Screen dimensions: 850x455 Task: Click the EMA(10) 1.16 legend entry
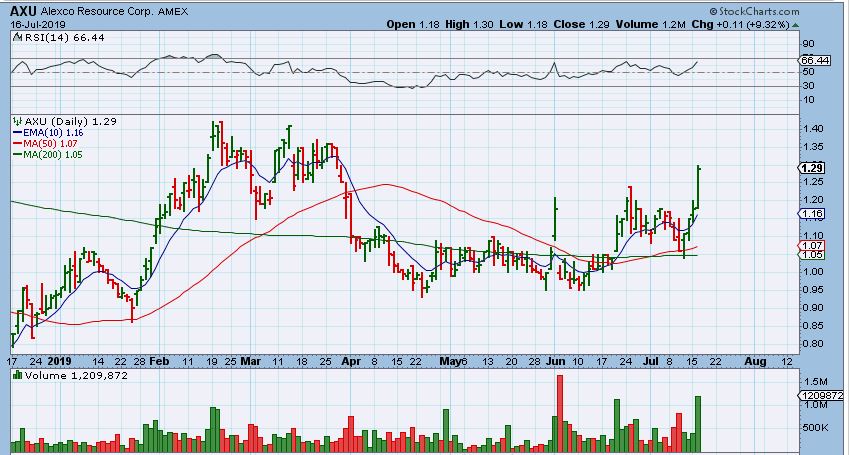pos(53,133)
